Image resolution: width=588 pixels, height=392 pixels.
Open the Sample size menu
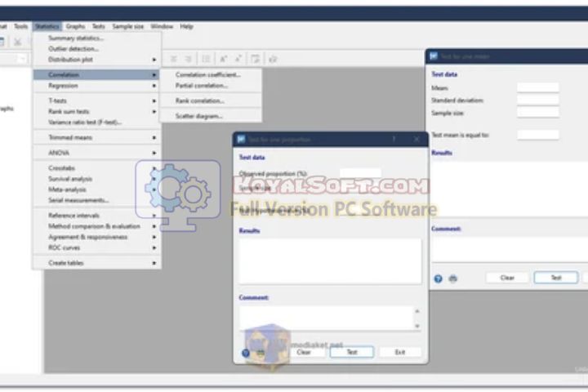128,26
